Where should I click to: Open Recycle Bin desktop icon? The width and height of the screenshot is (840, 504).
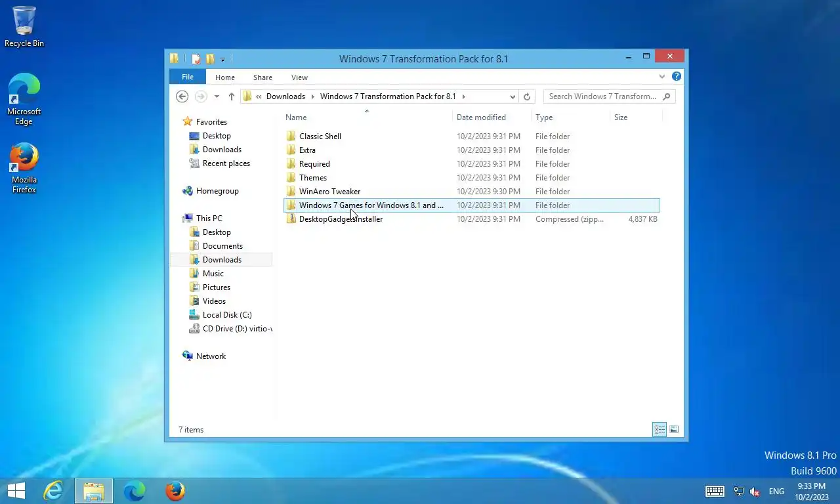pos(24,27)
